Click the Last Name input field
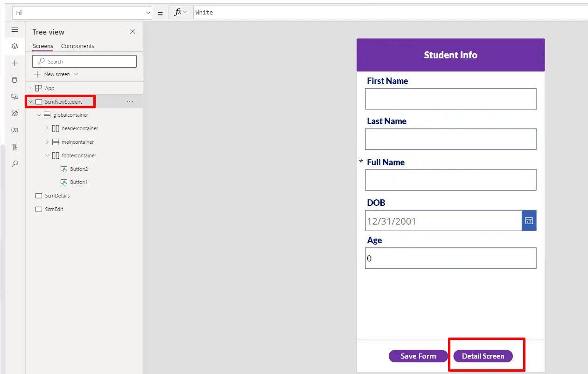Viewport: 588px width, 374px height. click(451, 139)
